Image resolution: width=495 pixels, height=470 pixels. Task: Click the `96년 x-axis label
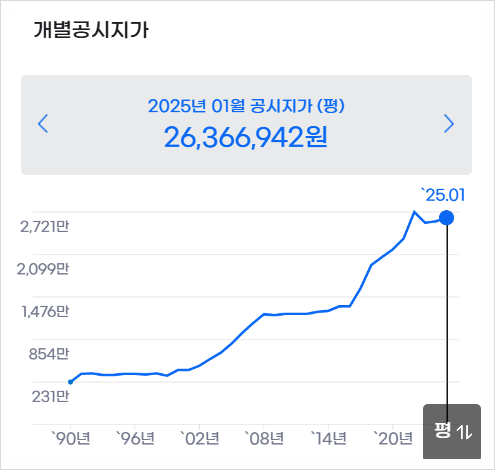pos(135,438)
